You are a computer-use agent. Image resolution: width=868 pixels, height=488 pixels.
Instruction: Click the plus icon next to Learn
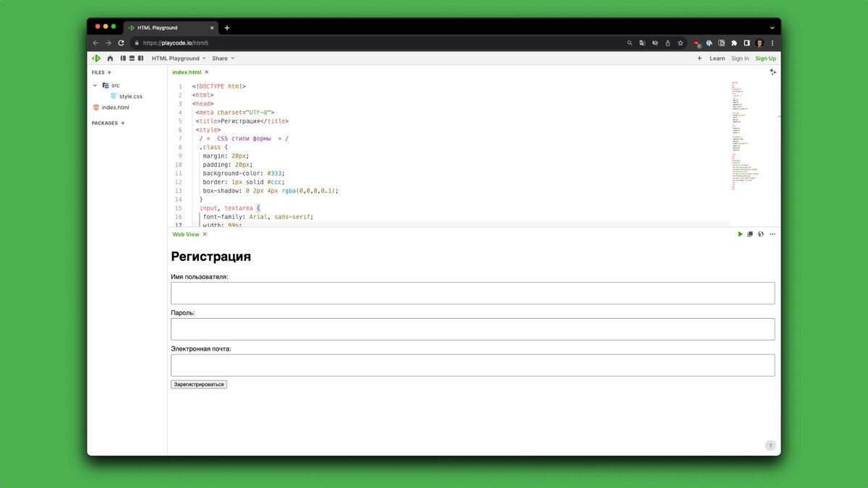pos(699,59)
